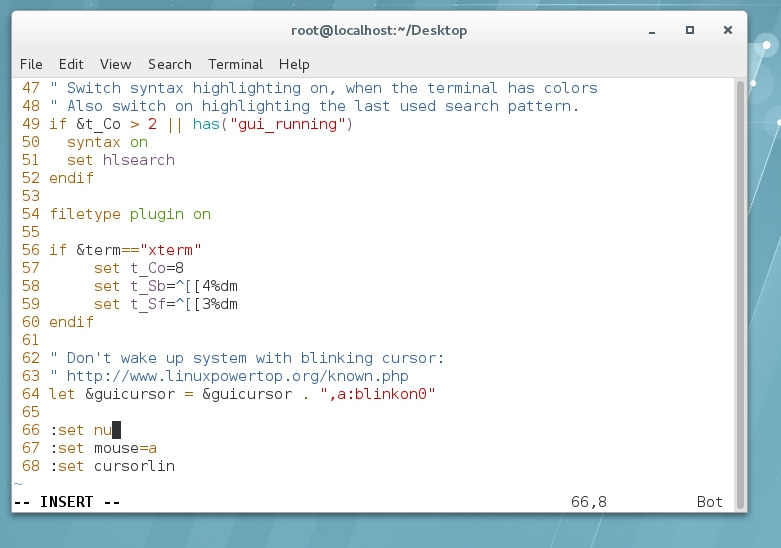
Task: Click 'endif' on line 60
Action: point(71,322)
